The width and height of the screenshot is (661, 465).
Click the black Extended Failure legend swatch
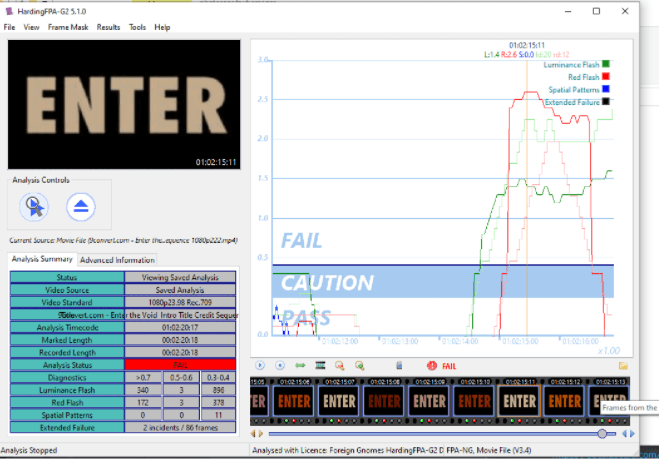pyautogui.click(x=606, y=102)
